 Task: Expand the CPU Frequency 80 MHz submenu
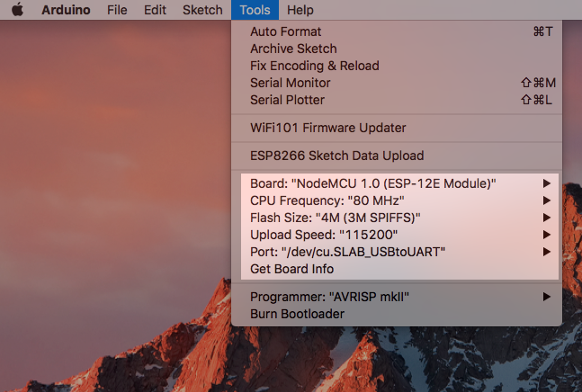click(397, 200)
